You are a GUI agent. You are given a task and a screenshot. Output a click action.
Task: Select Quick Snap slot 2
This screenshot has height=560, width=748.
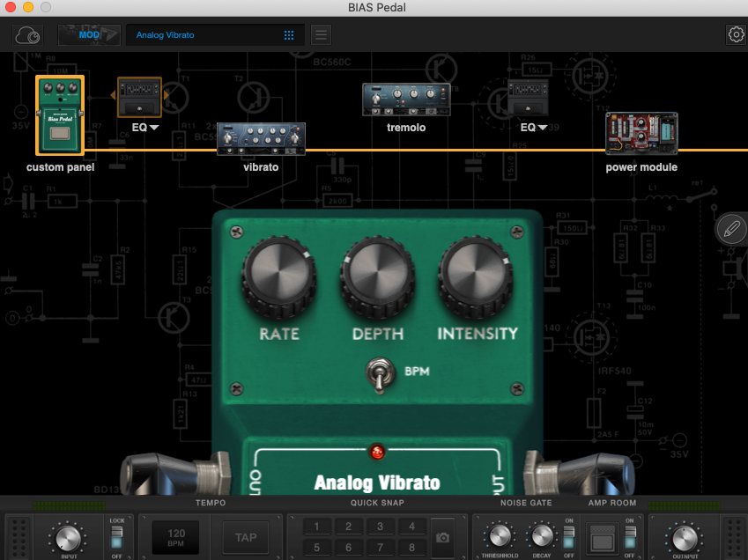pyautogui.click(x=348, y=527)
